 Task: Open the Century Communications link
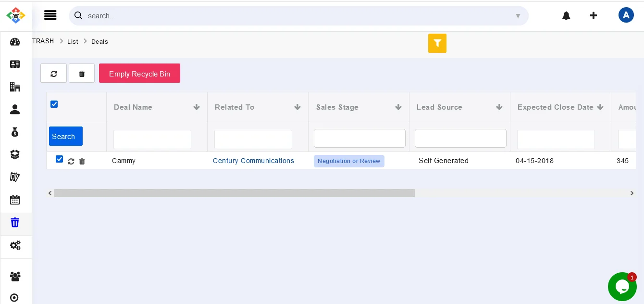[253, 161]
